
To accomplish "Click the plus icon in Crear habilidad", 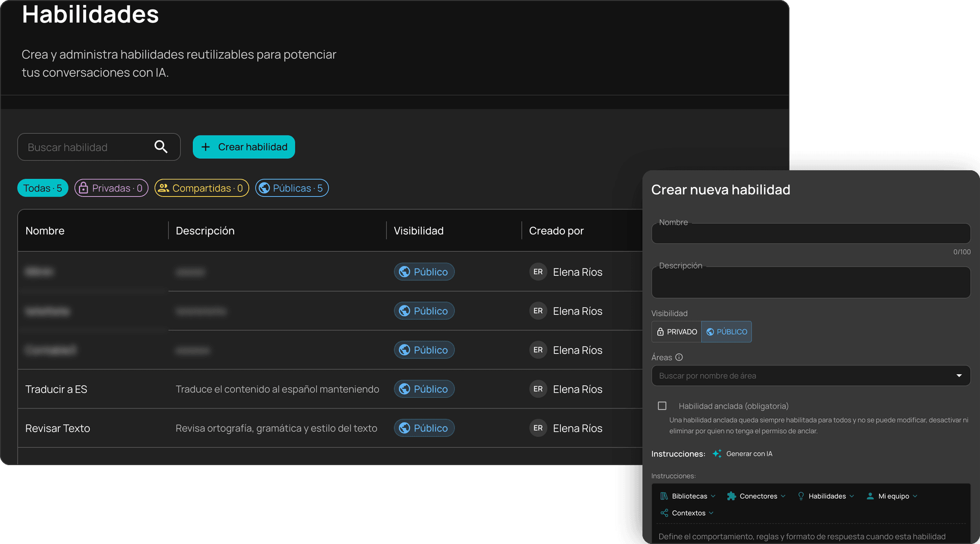I will pyautogui.click(x=205, y=147).
